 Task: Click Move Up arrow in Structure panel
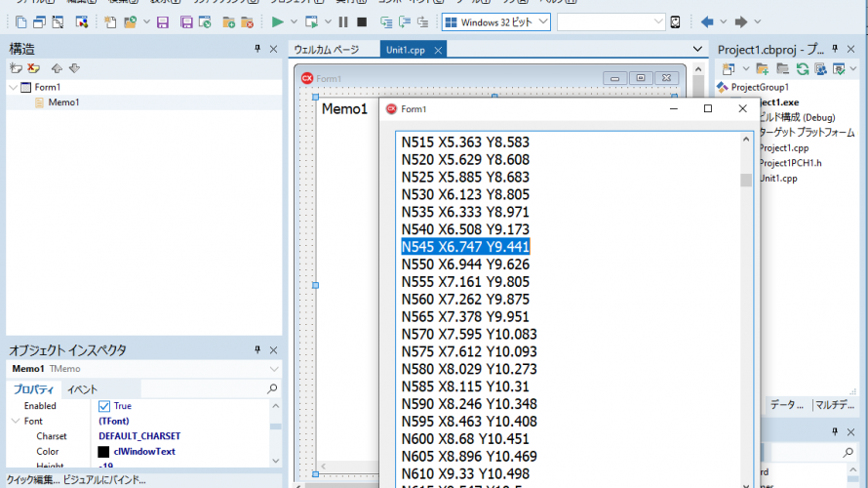pos(57,68)
